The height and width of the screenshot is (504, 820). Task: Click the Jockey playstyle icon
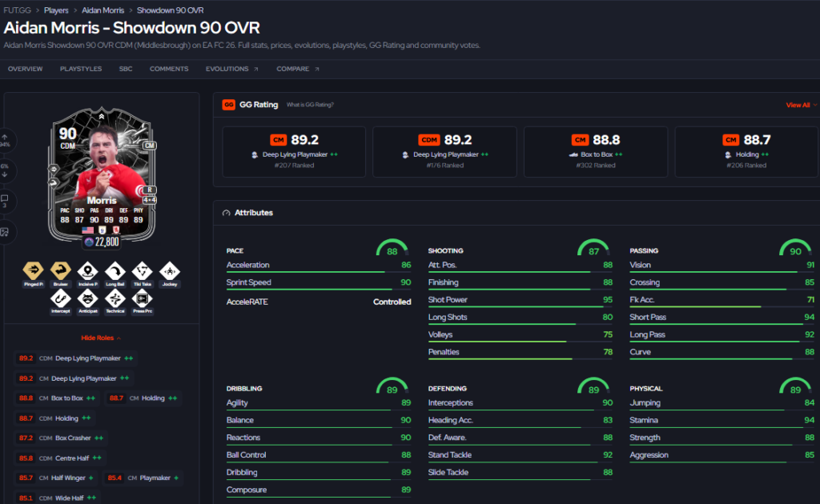tap(170, 270)
